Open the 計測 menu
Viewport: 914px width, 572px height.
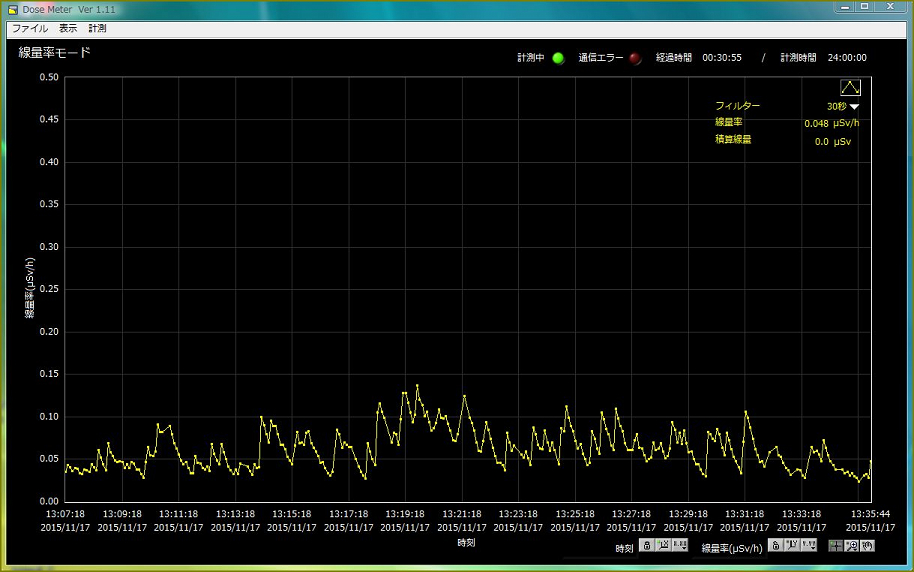coord(97,28)
